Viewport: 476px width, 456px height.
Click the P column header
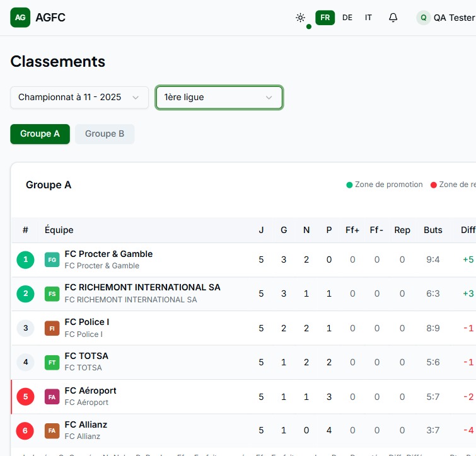point(329,230)
